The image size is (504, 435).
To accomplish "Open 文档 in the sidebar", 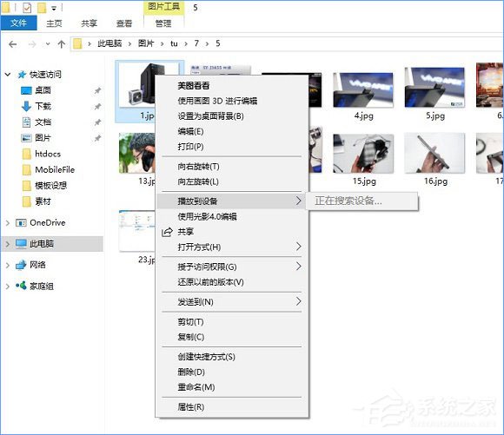I will (x=43, y=122).
